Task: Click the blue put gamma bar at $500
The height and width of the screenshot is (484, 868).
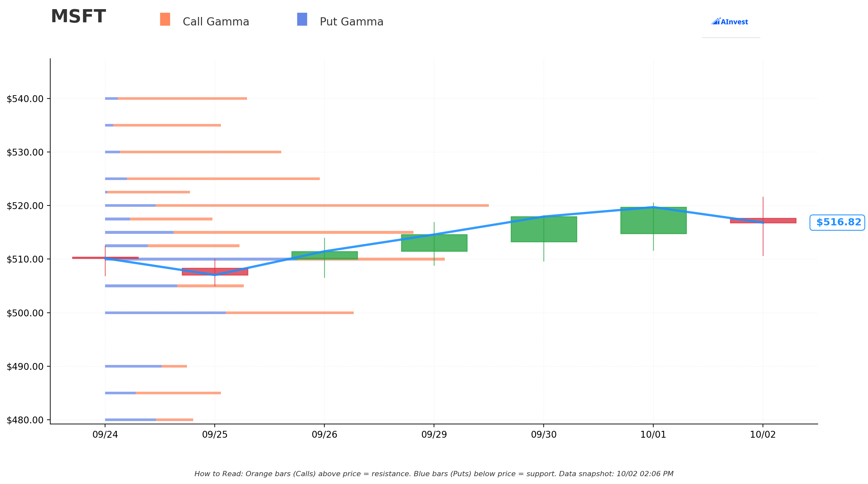Action: 165,313
